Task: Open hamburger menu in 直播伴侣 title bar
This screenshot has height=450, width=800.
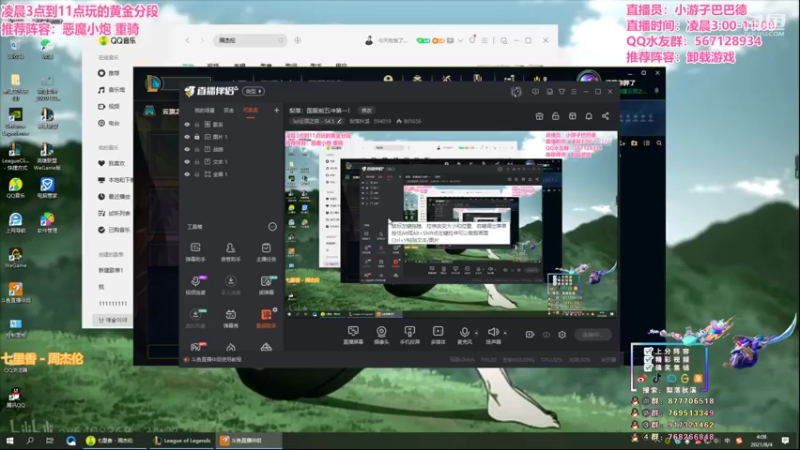Action: [574, 92]
